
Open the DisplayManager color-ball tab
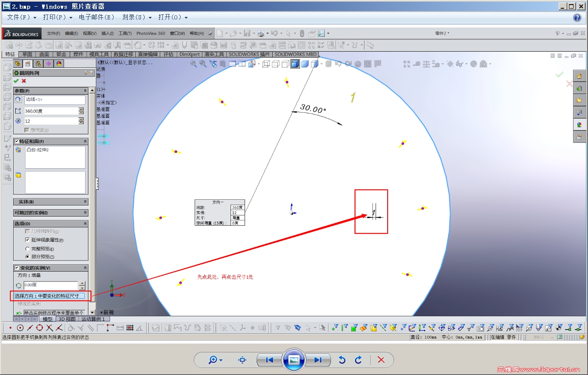click(x=59, y=64)
